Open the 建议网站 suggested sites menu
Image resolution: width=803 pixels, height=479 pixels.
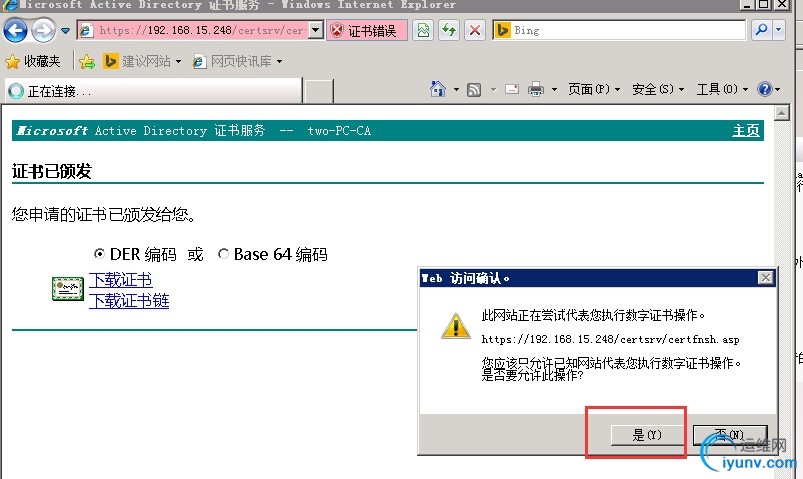(143, 61)
